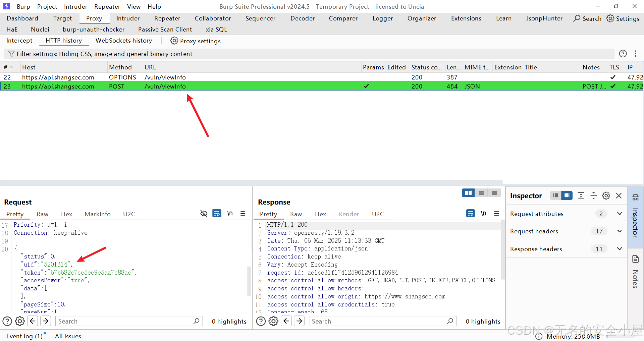Open Settings gear in the top bar
The image size is (644, 341).
click(610, 18)
